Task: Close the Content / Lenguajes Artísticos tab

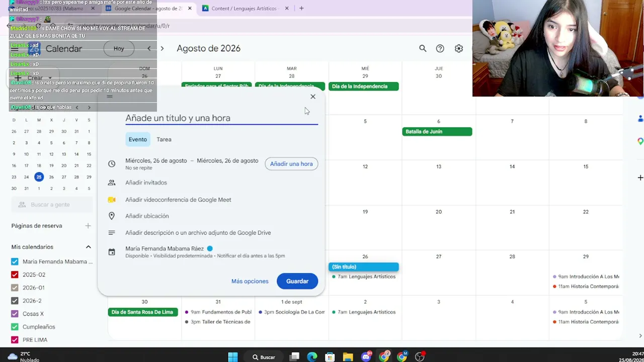Action: pyautogui.click(x=287, y=8)
